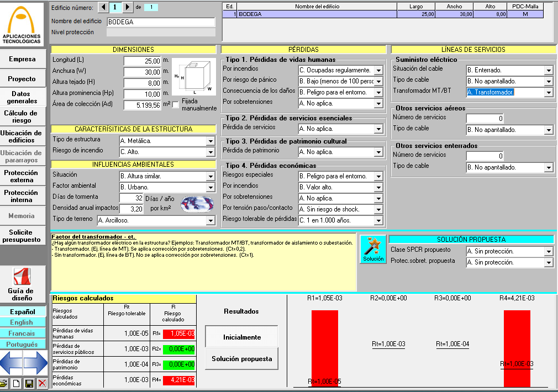The height and width of the screenshot is (392, 558).
Task: Click the Solicite presupuesto button
Action: pyautogui.click(x=22, y=236)
